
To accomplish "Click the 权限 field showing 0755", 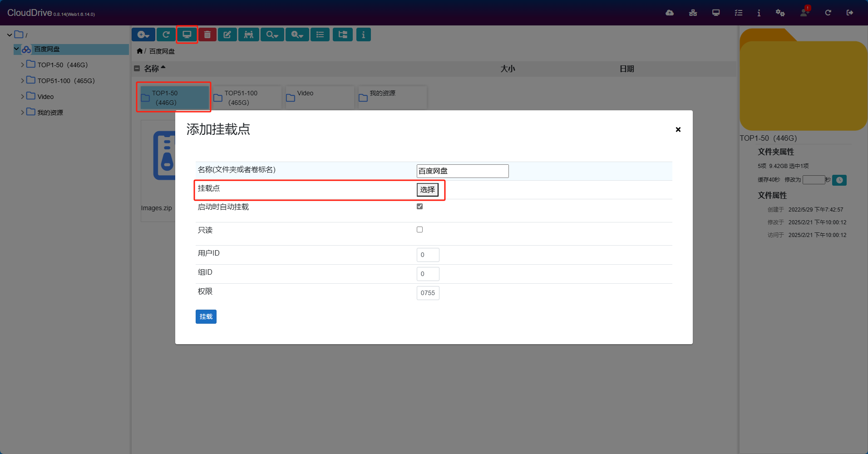I will click(x=428, y=293).
